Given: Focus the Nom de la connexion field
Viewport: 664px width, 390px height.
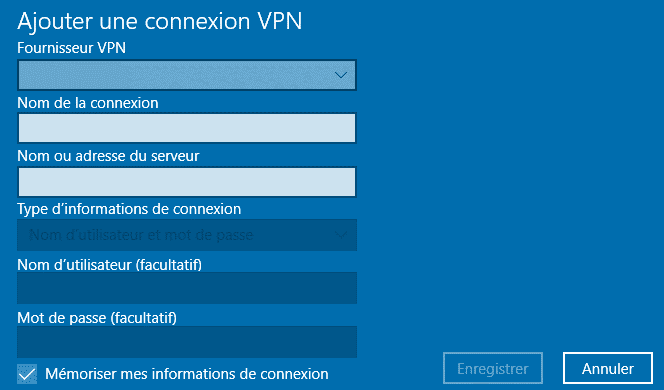Looking at the screenshot, I should coord(187,128).
